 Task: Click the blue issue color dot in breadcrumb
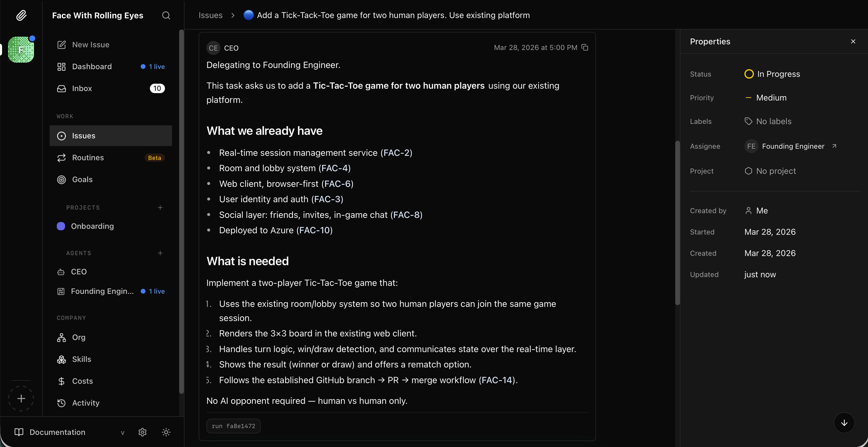pyautogui.click(x=248, y=15)
